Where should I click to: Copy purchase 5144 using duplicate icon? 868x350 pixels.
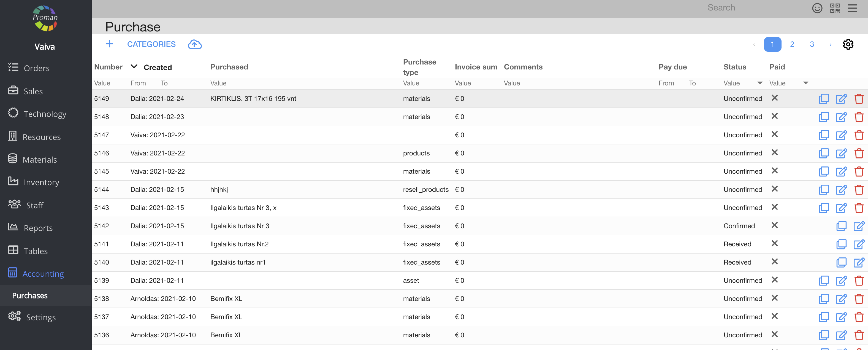coord(823,190)
